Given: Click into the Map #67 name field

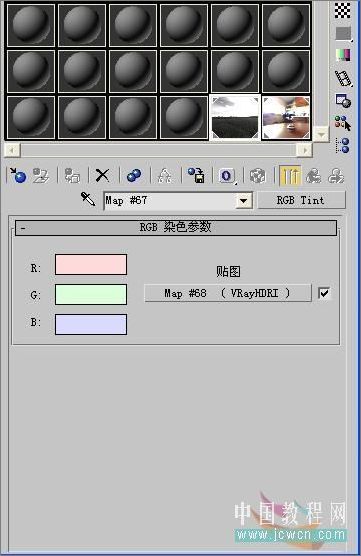Looking at the screenshot, I should coord(170,201).
